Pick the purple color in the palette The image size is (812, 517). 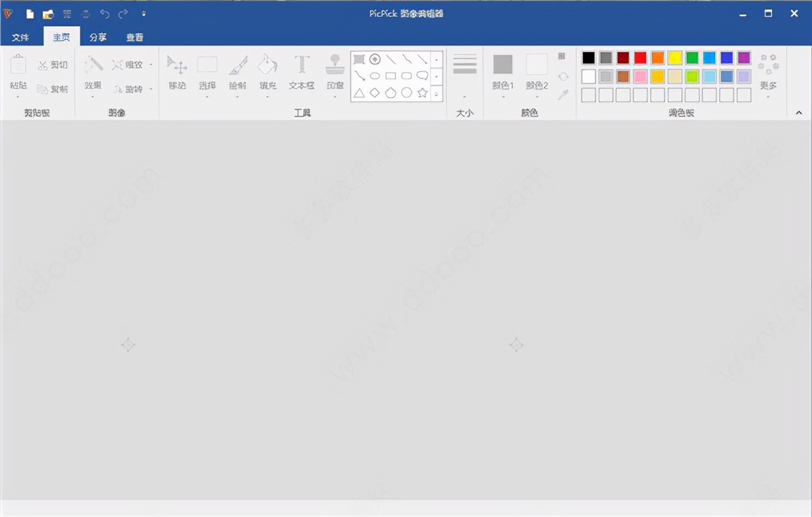pyautogui.click(x=744, y=58)
